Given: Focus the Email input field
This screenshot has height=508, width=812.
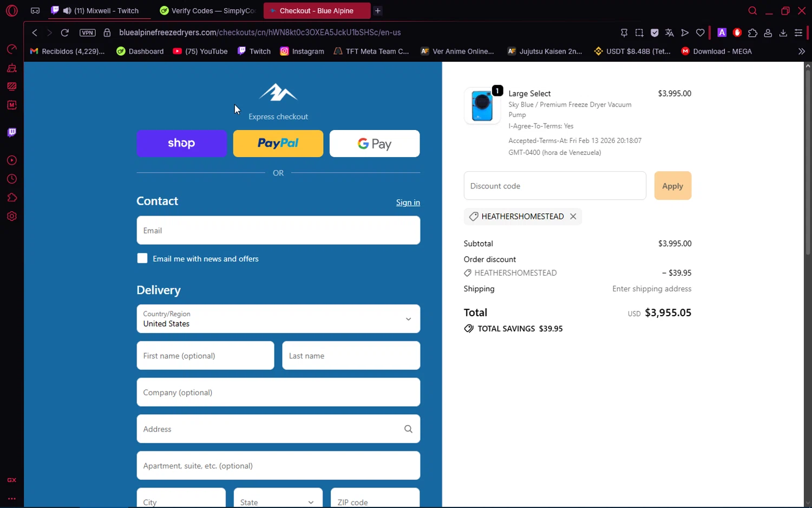Looking at the screenshot, I should [x=278, y=230].
